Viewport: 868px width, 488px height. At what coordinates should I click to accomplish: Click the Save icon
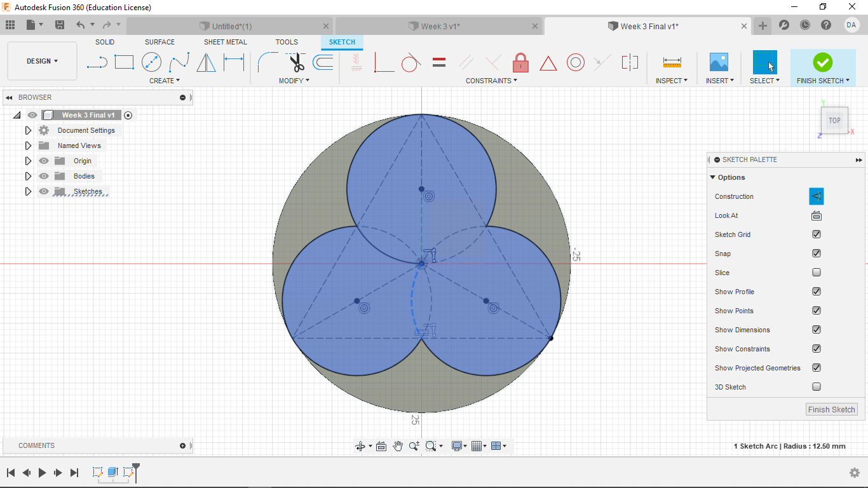click(60, 25)
